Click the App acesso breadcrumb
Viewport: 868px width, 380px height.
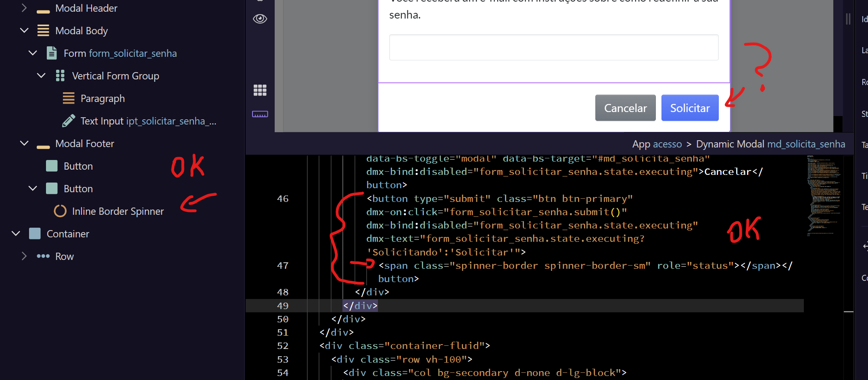coord(657,144)
